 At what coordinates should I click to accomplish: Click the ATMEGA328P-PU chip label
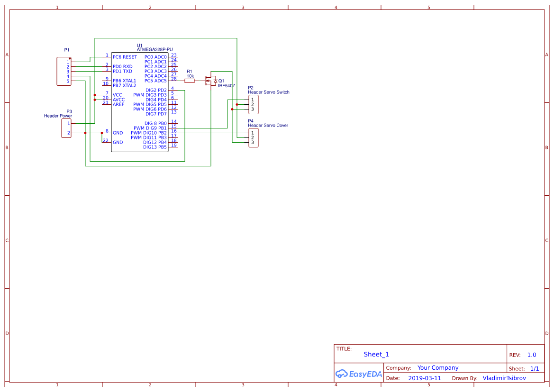[154, 49]
